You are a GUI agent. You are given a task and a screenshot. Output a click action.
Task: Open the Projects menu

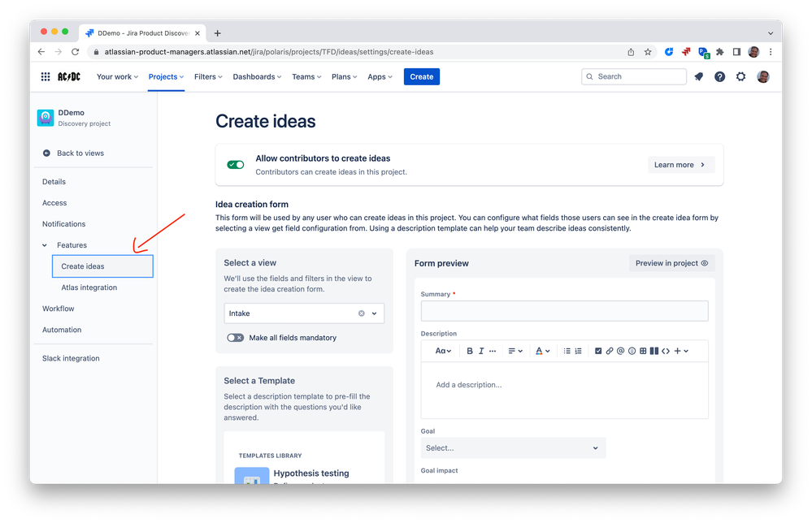point(167,76)
